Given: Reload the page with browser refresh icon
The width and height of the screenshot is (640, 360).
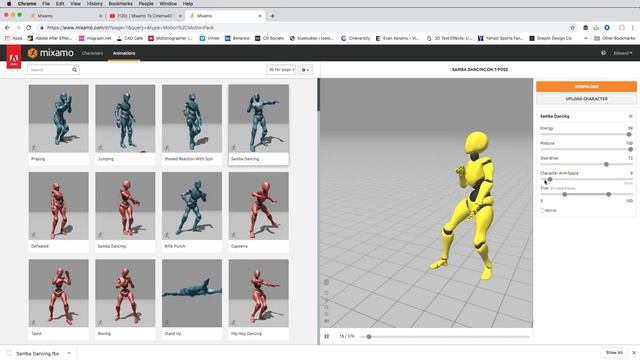Looking at the screenshot, I should click(29, 27).
